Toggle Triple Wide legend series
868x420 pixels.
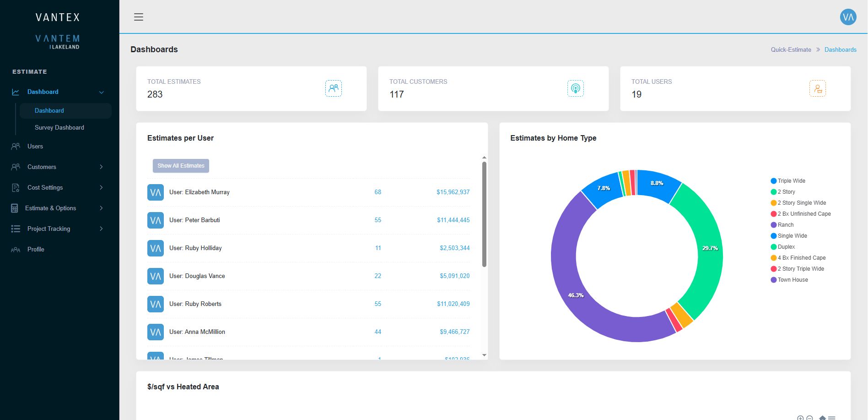[x=788, y=181]
